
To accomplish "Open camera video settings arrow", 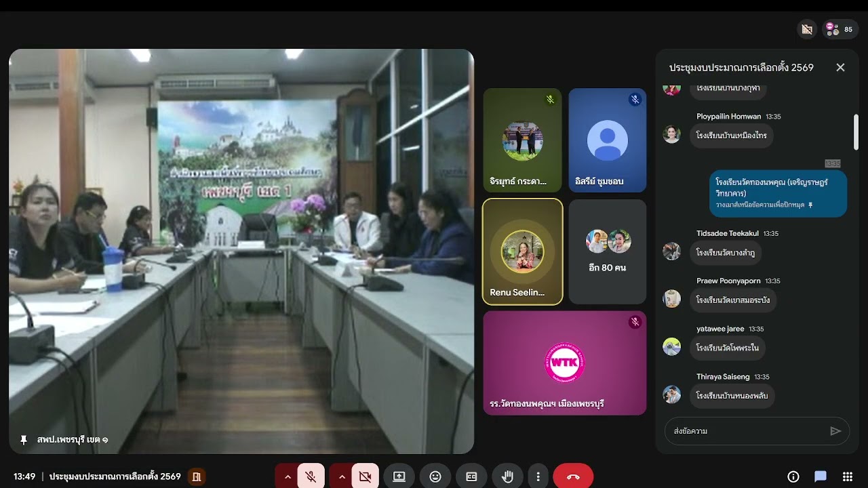I will tap(342, 476).
